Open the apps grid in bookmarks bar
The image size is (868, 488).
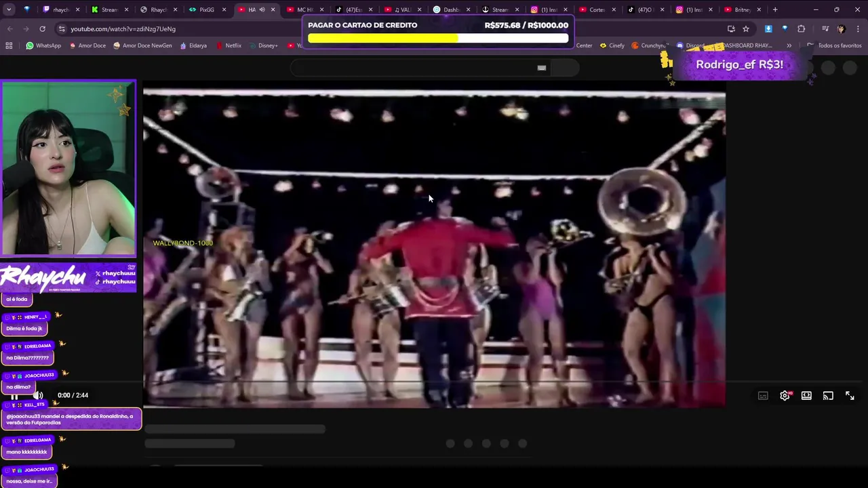(9, 45)
